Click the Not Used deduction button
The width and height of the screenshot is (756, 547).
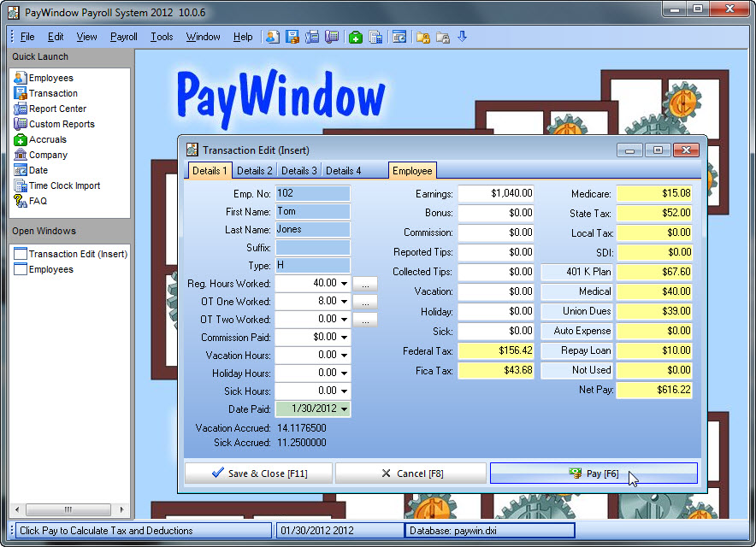[577, 370]
